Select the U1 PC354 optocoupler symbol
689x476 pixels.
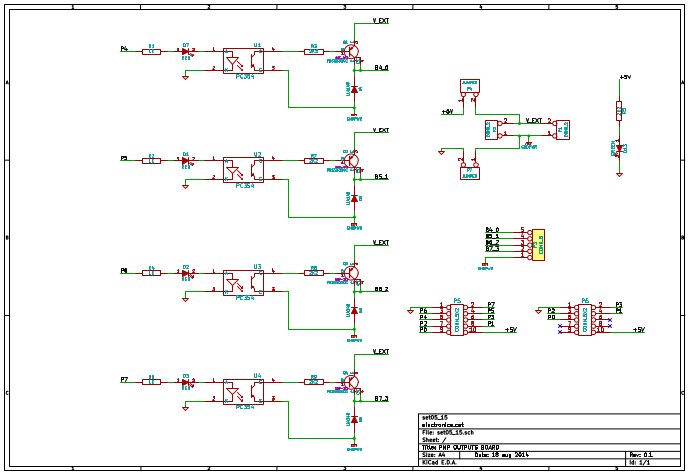243,60
